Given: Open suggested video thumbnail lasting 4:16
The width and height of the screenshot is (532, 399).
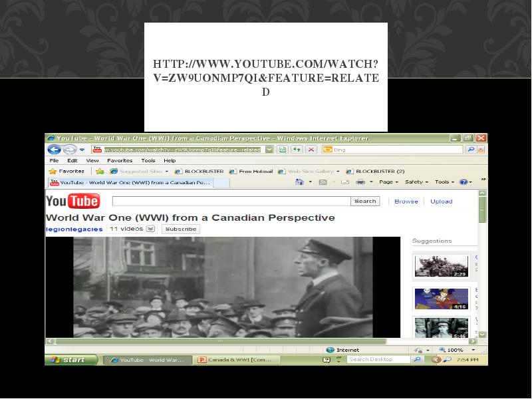Looking at the screenshot, I should point(442,299).
